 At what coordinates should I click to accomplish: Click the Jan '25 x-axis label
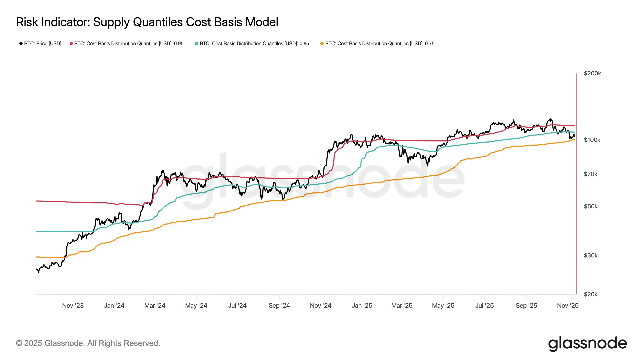(x=362, y=305)
